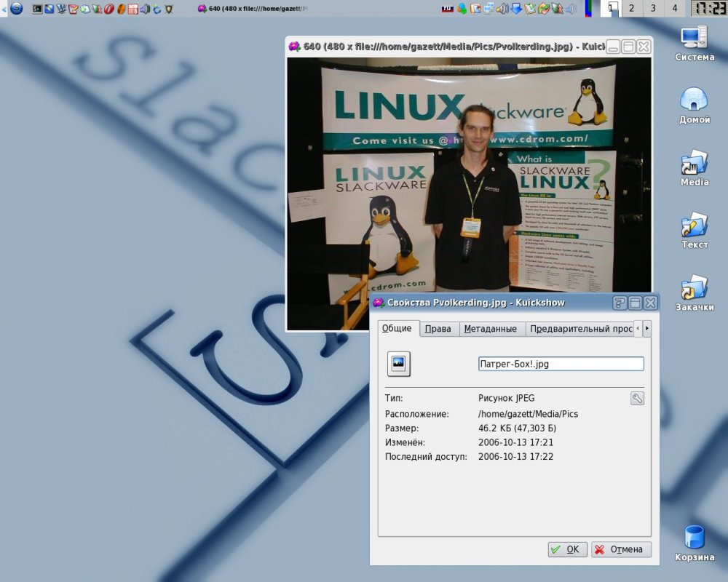Click the size value 46.2 КБ
Screen dimensions: 728x582
[x=517, y=428]
